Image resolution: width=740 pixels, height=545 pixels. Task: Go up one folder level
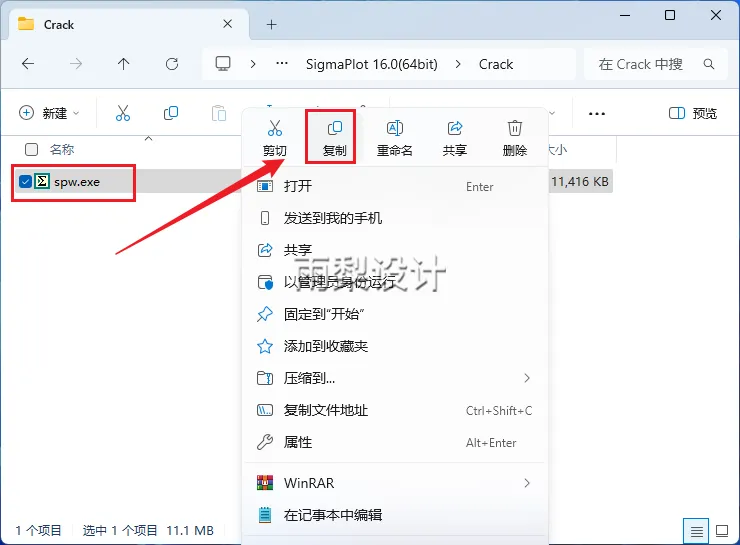(x=124, y=64)
